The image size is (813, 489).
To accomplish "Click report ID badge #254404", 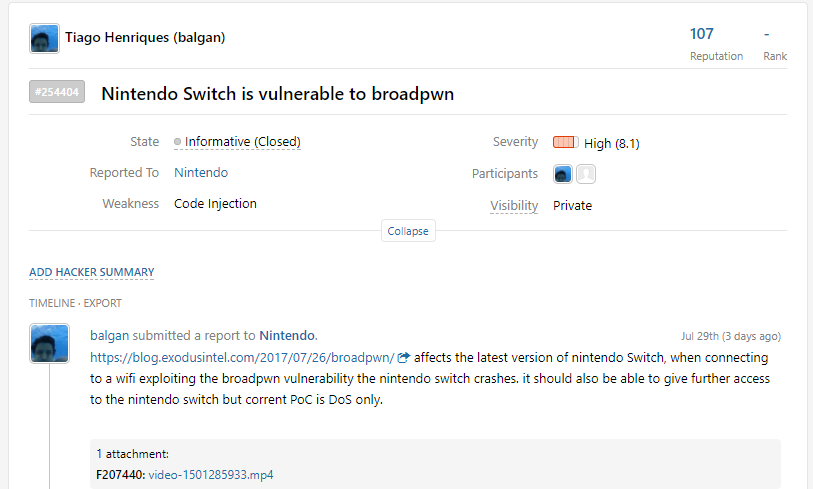I will pyautogui.click(x=57, y=93).
